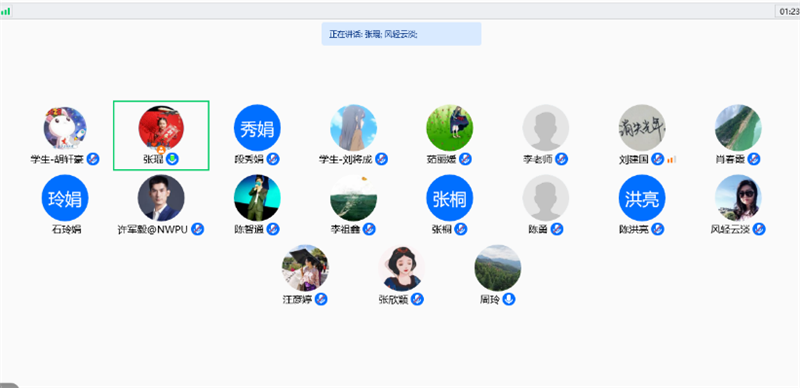Select the 玲娟 blue avatar of 石玲娟
The width and height of the screenshot is (800, 388).
point(65,198)
